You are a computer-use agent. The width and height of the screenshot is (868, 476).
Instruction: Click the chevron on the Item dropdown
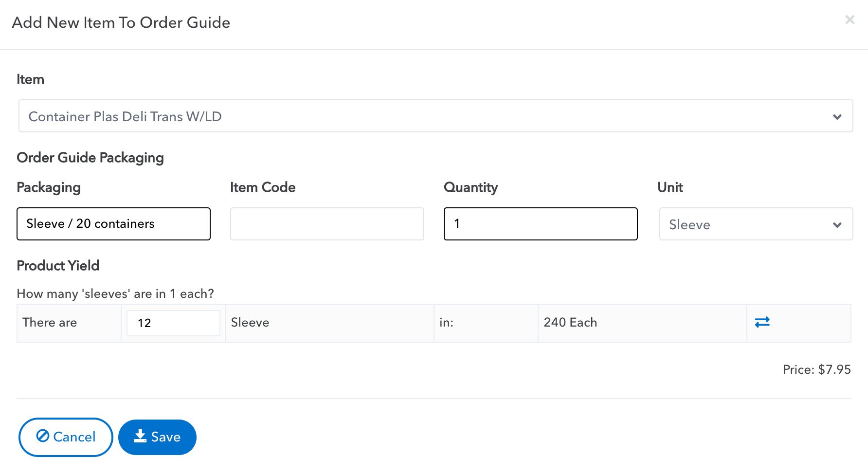pos(837,116)
